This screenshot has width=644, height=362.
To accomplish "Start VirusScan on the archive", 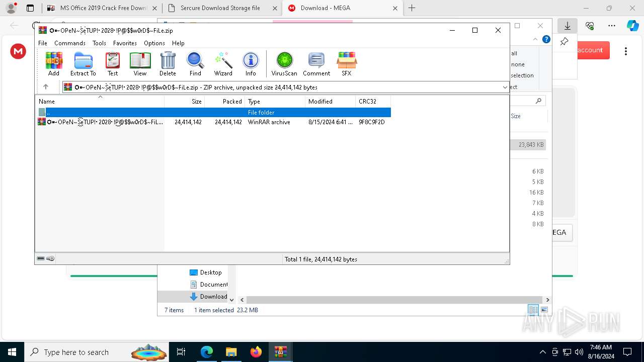I will point(284,64).
